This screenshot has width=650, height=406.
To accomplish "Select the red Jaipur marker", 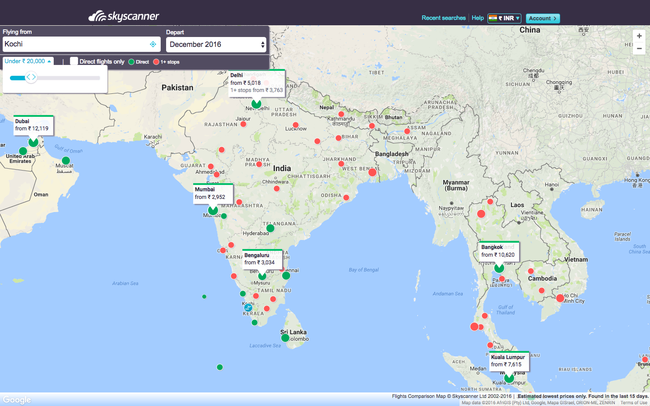I will pyautogui.click(x=243, y=124).
